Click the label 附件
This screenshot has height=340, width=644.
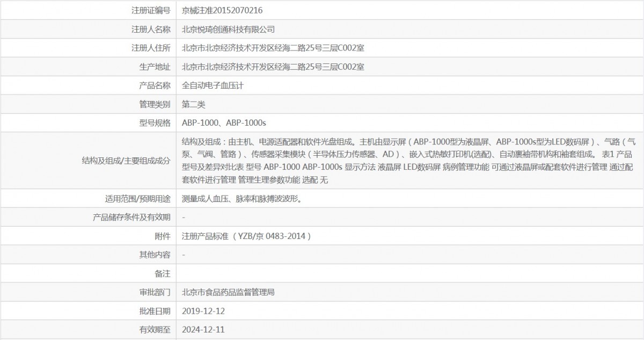coord(163,236)
